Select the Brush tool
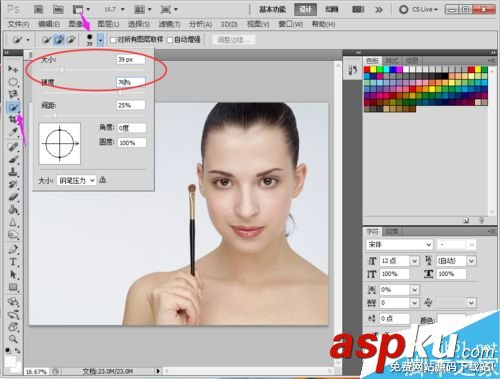This screenshot has height=379, width=500. (13, 159)
